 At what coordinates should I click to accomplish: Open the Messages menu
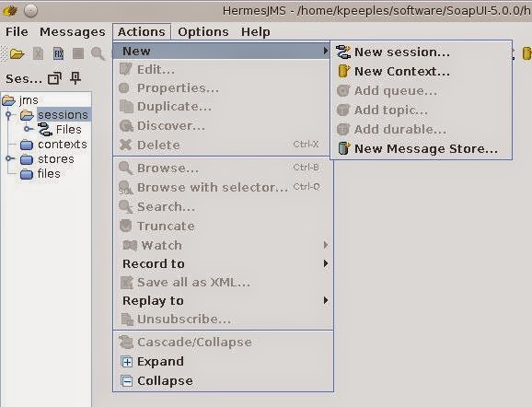(x=73, y=32)
